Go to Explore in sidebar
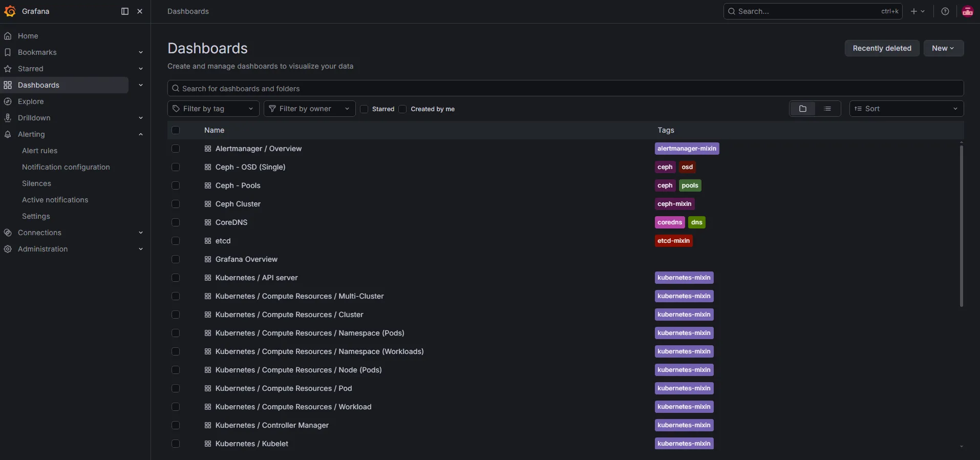 (x=31, y=101)
